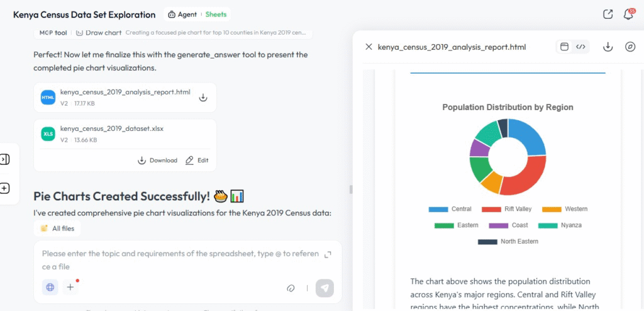
Task: Click the attachment clip icon in the input box
Action: [x=291, y=288]
